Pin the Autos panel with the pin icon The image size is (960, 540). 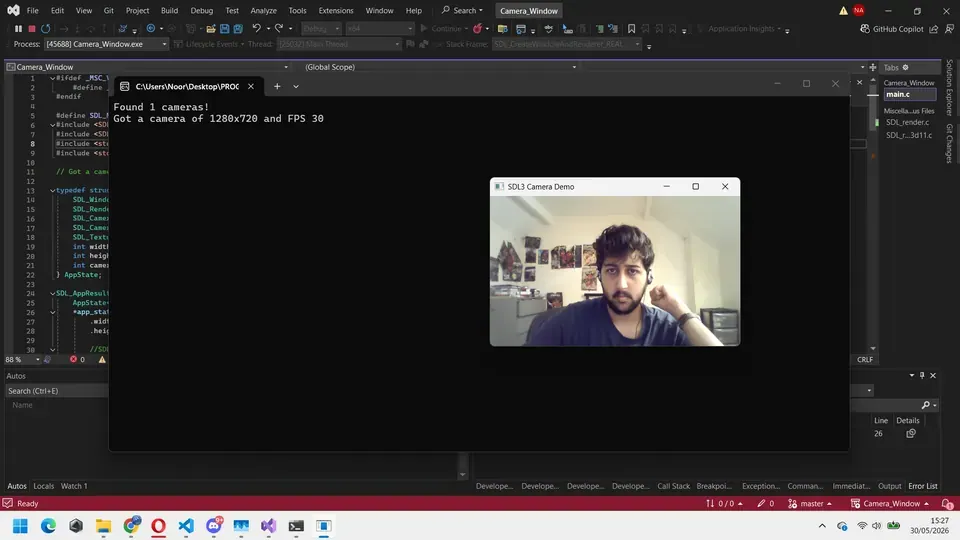coord(922,375)
